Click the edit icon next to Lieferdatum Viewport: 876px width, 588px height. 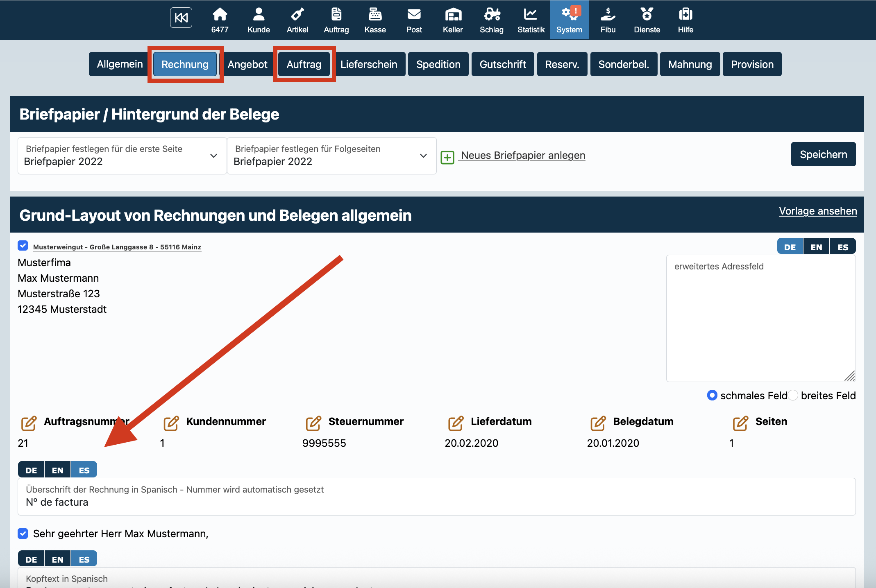point(456,423)
